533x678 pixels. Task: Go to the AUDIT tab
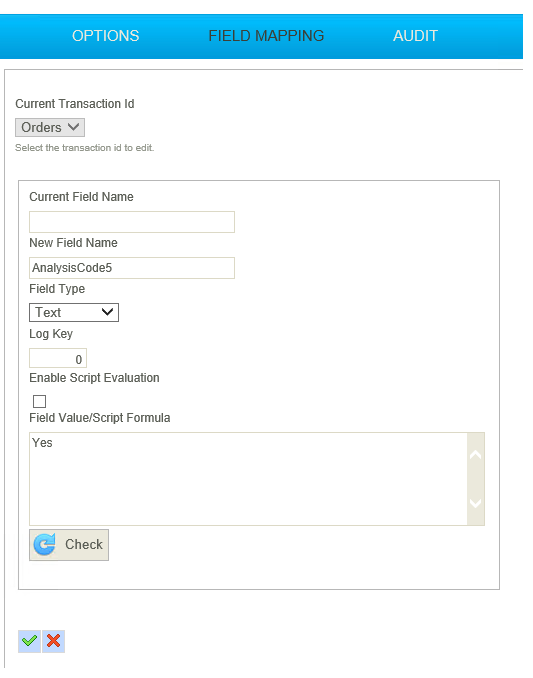(x=415, y=36)
